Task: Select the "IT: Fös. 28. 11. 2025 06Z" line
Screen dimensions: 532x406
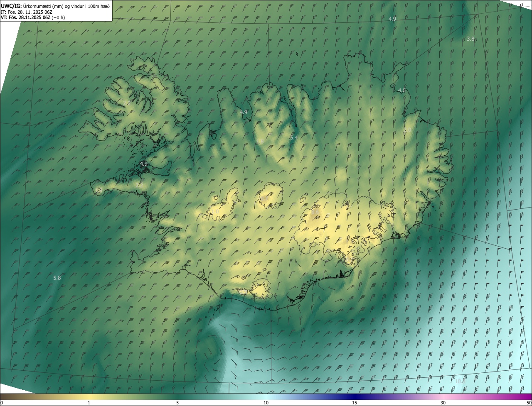Action: (27, 12)
